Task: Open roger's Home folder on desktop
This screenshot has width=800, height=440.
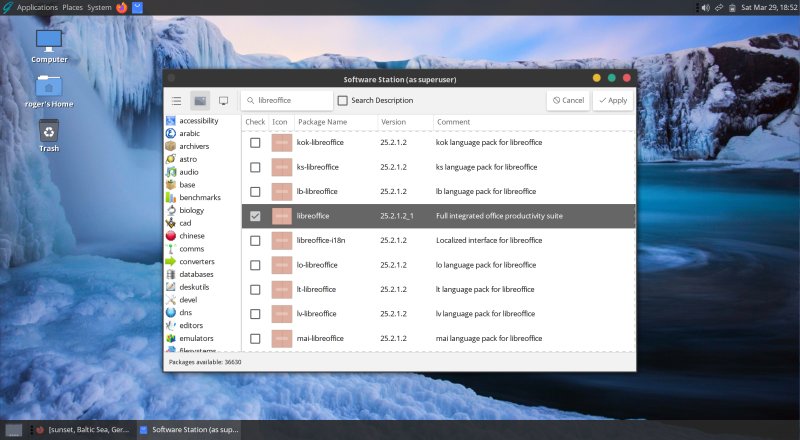Action: coord(49,87)
